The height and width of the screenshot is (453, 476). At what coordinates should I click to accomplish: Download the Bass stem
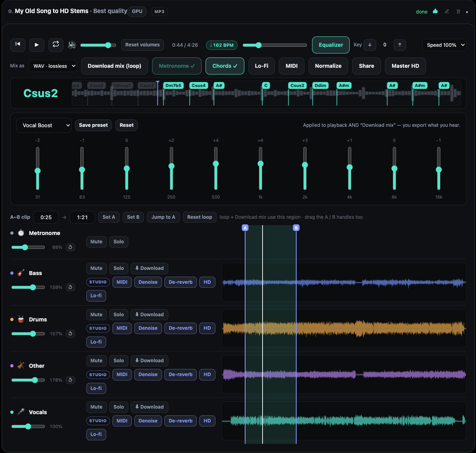coord(149,268)
